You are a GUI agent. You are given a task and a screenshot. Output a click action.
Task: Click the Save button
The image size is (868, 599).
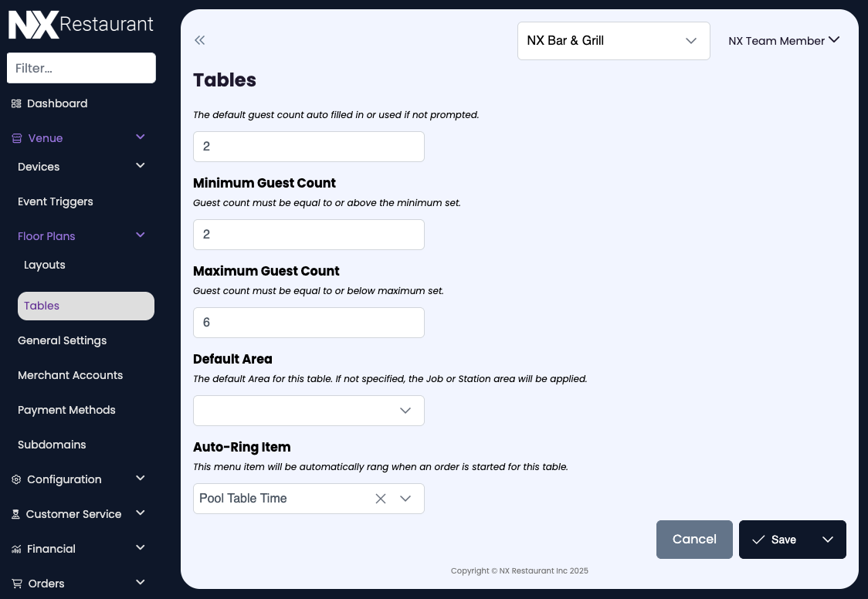775,540
